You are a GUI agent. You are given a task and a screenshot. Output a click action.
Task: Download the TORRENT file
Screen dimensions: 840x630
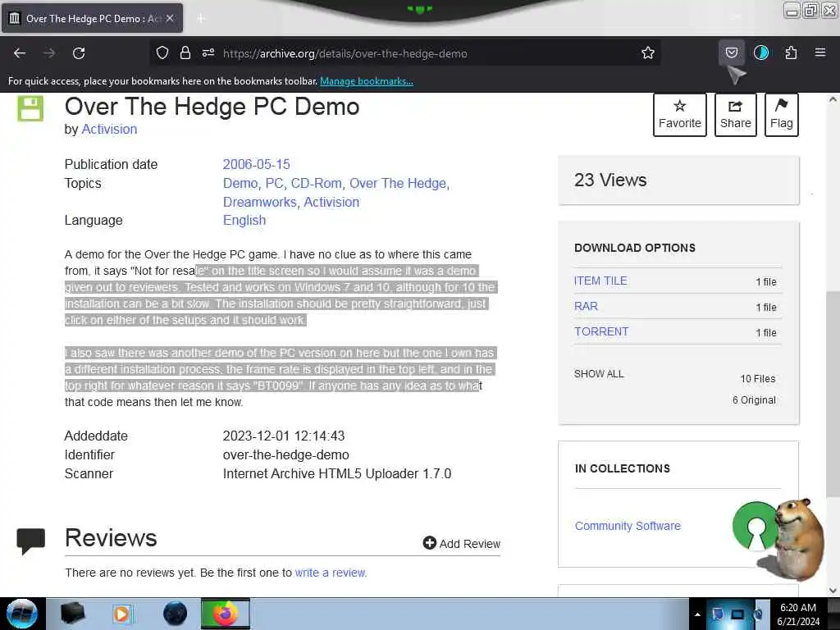[x=601, y=331]
